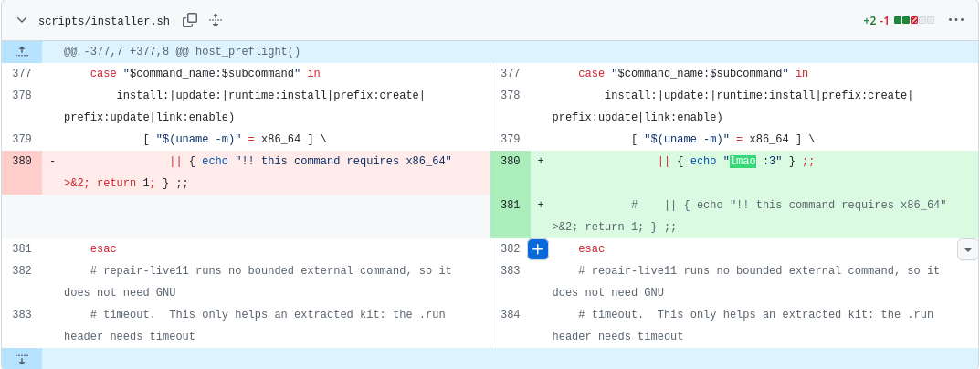Viewport: 980px width, 369px height.
Task: Expand hidden lines above line 377
Action: pyautogui.click(x=22, y=51)
